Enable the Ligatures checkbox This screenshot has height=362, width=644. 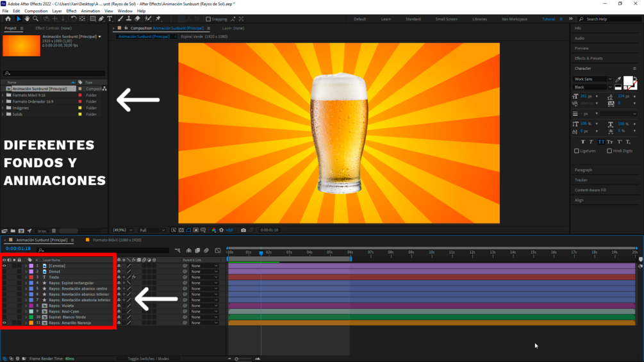point(577,151)
